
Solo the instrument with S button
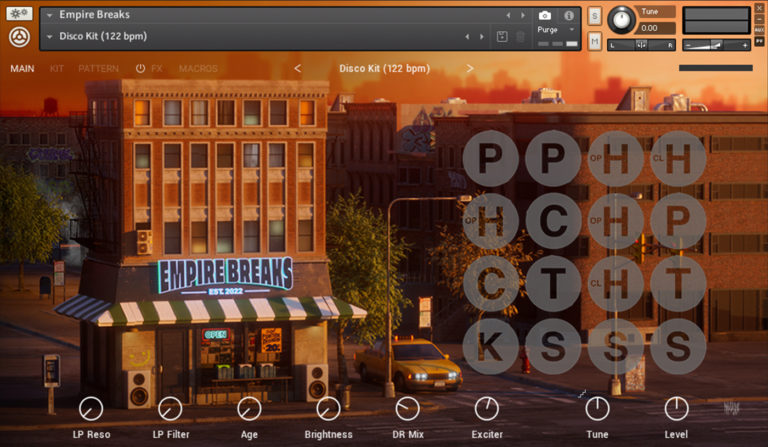tap(595, 16)
